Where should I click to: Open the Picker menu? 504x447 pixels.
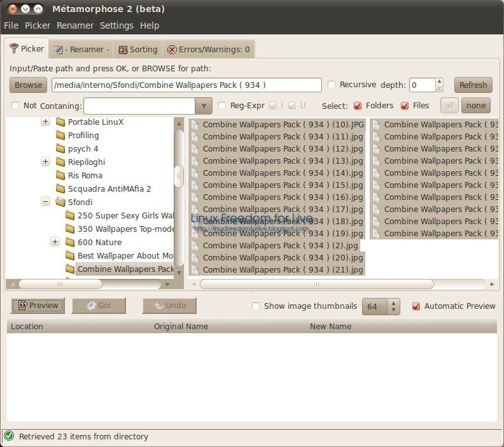click(x=38, y=25)
